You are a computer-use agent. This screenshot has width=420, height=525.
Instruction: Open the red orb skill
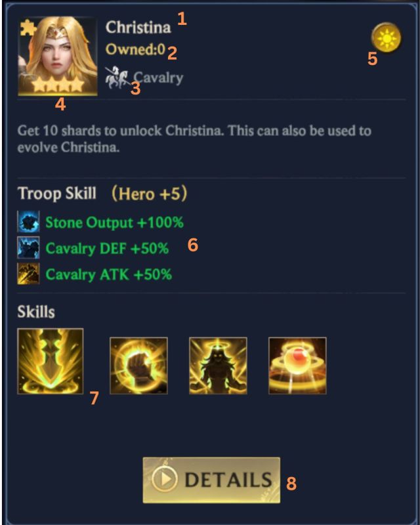[297, 366]
